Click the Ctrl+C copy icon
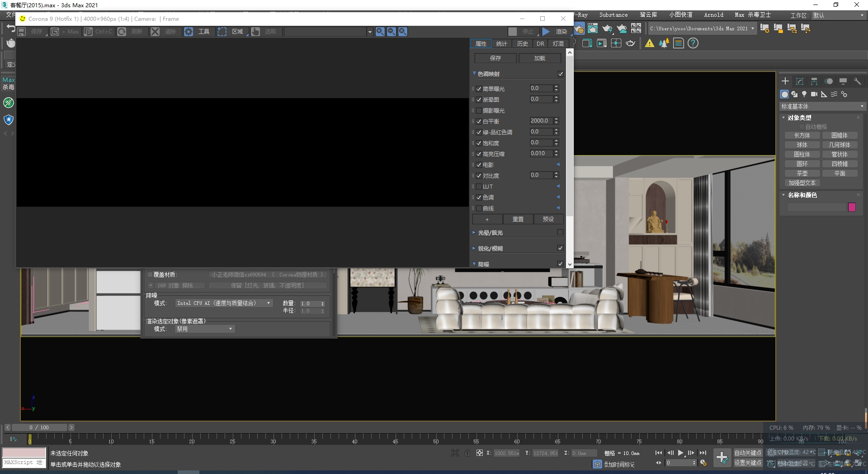The height and width of the screenshot is (474, 868). coord(88,32)
